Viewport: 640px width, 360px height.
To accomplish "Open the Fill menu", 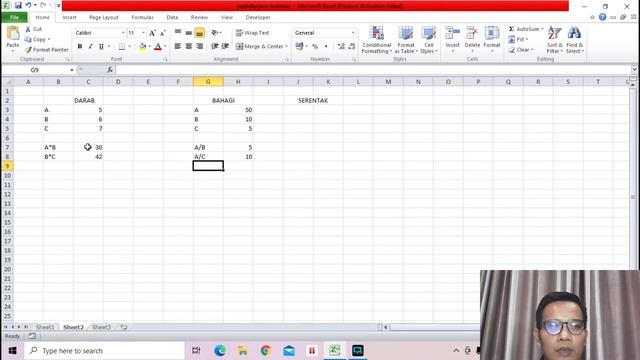I will coord(518,40).
